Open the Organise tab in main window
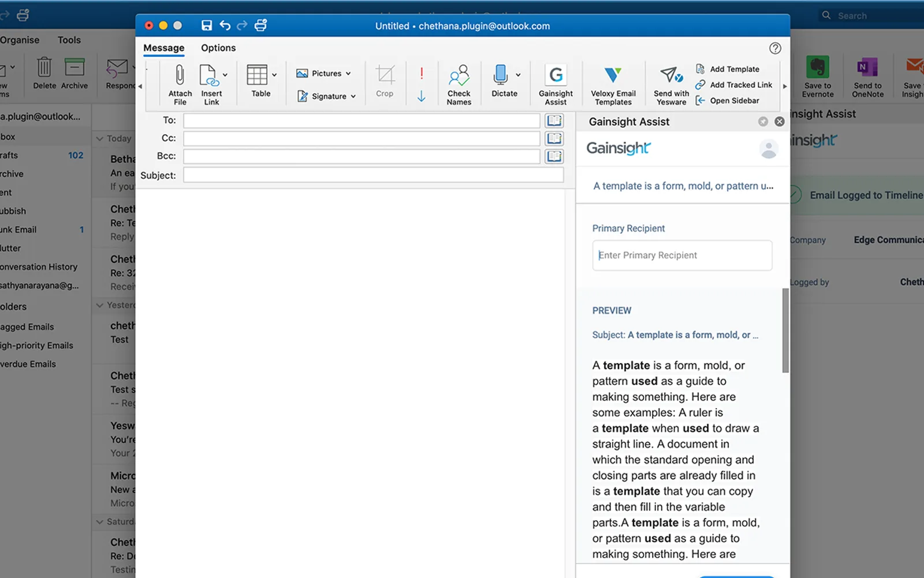924x578 pixels. tap(20, 40)
